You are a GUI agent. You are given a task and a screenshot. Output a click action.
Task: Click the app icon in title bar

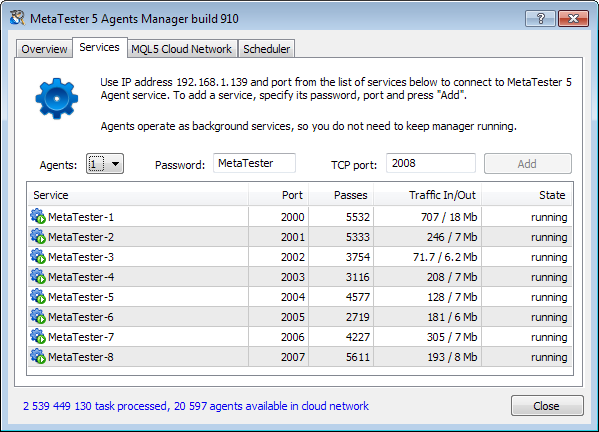(17, 18)
